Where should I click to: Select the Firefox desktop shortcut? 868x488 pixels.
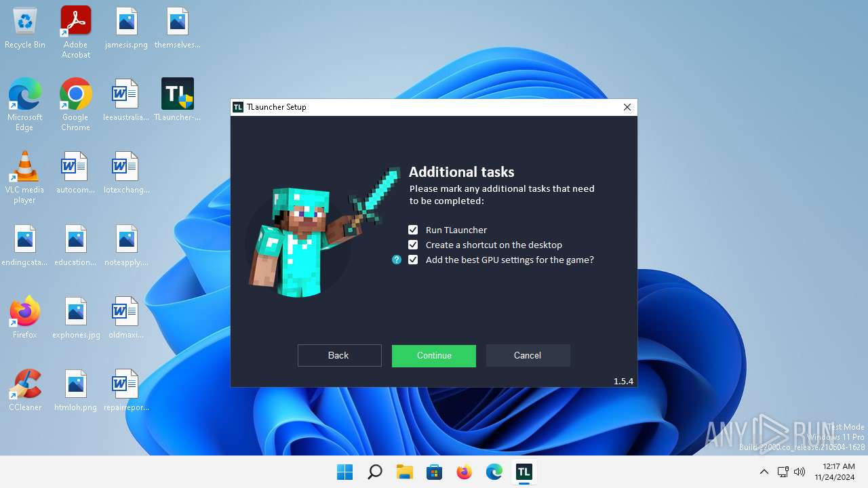click(x=25, y=317)
